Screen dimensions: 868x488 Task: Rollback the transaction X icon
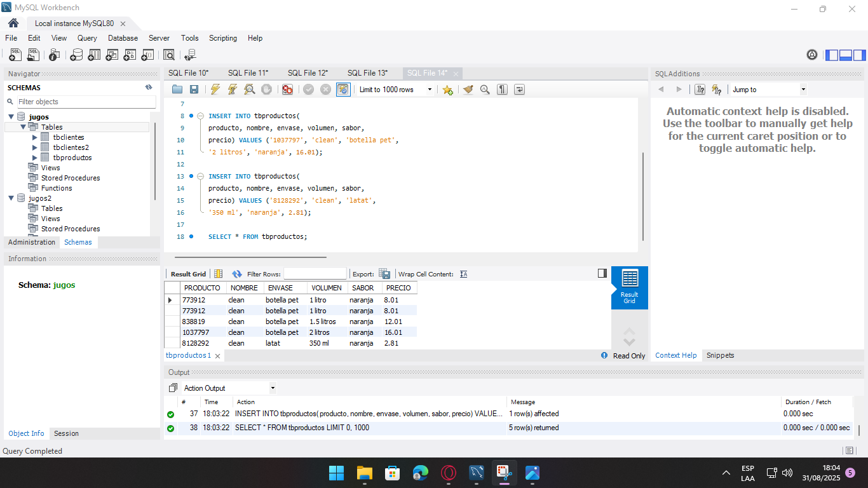[x=325, y=90]
